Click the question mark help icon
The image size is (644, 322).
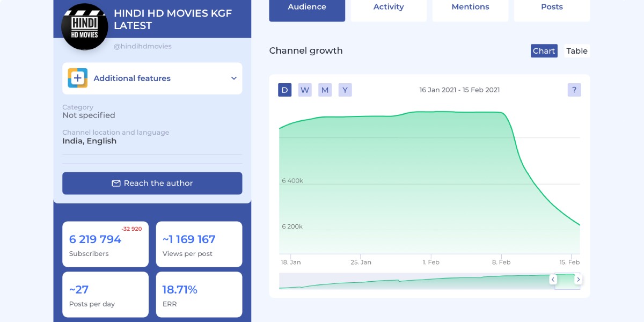coord(574,90)
